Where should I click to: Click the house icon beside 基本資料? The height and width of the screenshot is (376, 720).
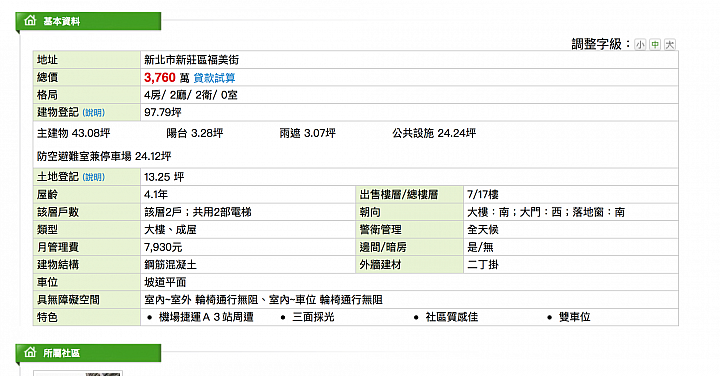[30, 21]
